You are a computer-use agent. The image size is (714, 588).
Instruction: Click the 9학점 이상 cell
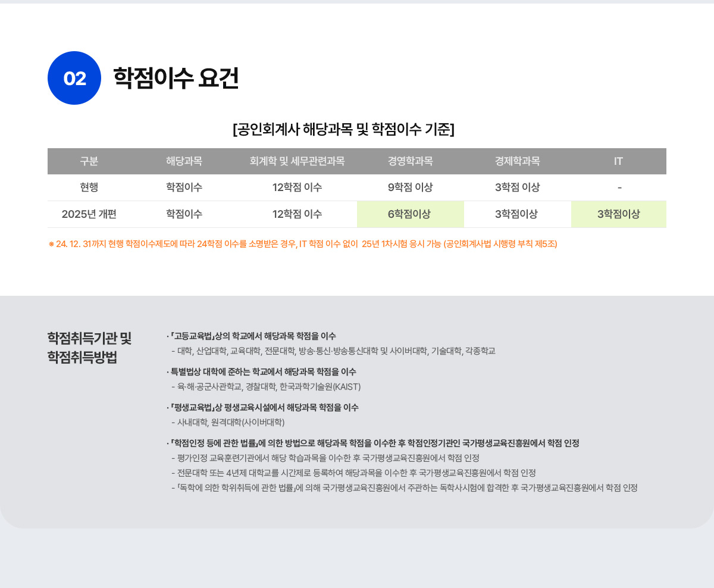coord(410,187)
